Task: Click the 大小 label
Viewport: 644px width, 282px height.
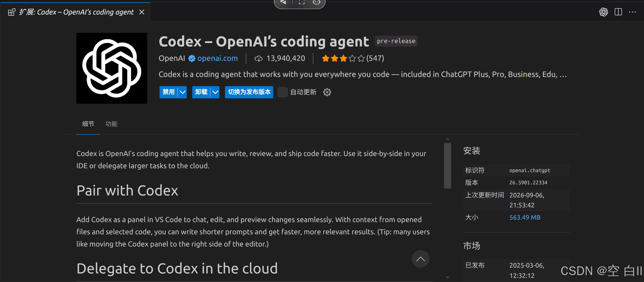Action: [x=472, y=217]
